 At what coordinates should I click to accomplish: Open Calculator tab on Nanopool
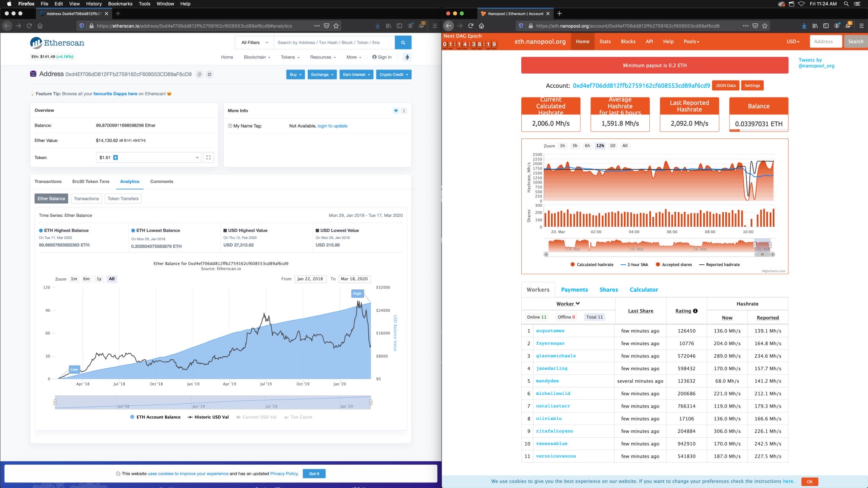(x=643, y=290)
